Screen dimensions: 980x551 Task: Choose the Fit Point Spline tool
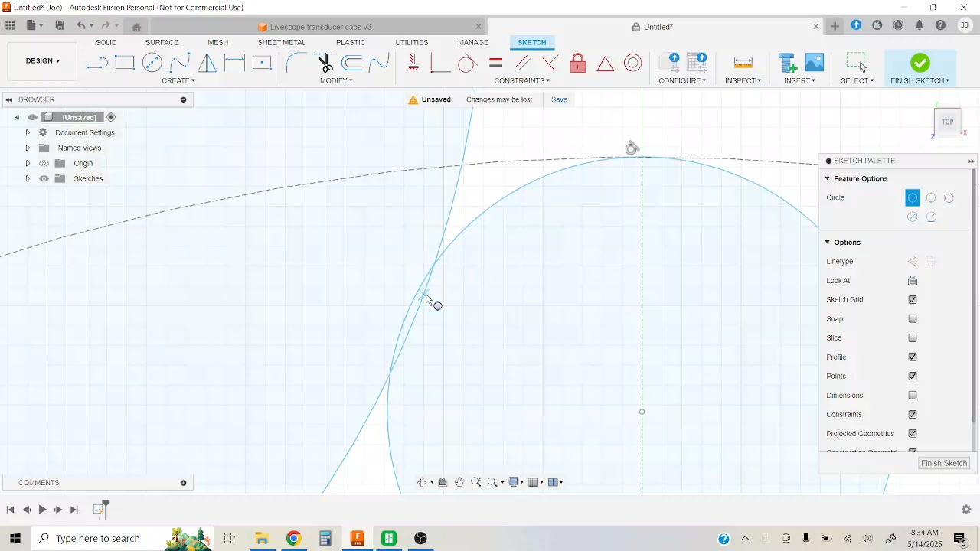[180, 63]
